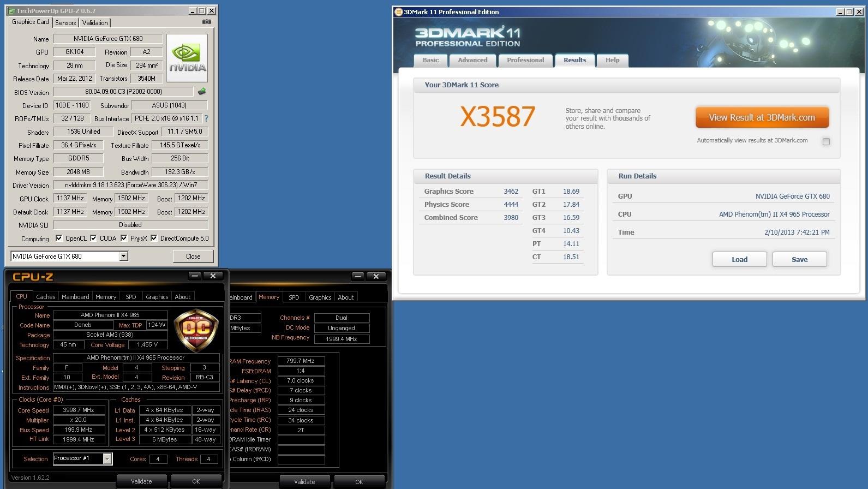Click the Combined Score value 3980
The height and width of the screenshot is (489, 868).
[511, 217]
